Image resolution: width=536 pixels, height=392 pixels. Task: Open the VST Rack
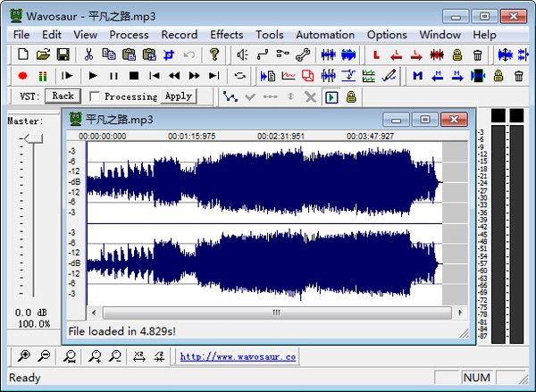pos(62,96)
